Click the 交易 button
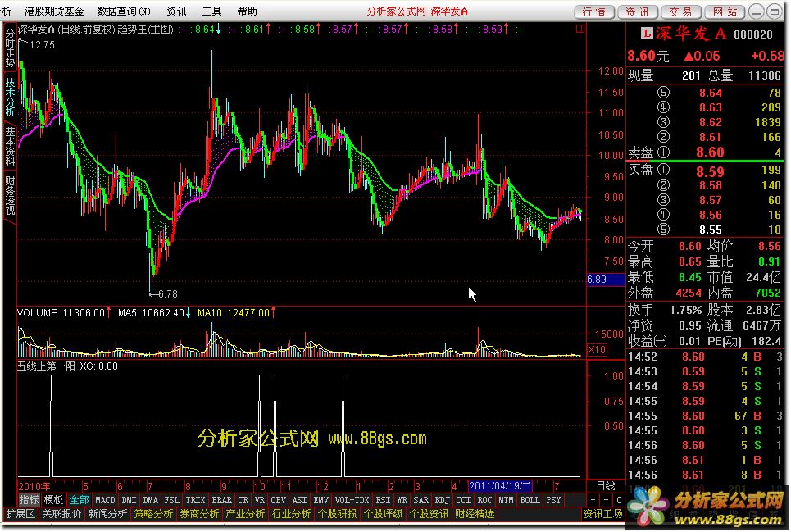The height and width of the screenshot is (532, 791). (x=681, y=11)
